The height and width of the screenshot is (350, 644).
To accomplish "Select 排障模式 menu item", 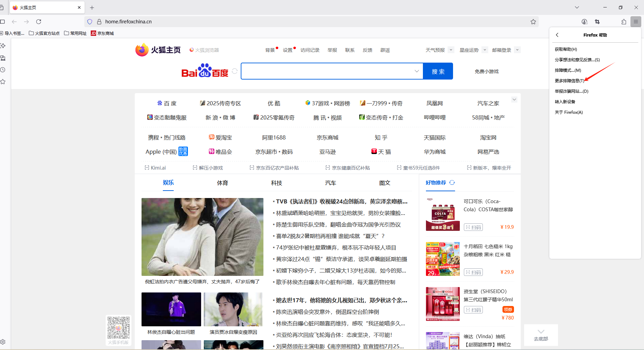I will pyautogui.click(x=595, y=70).
